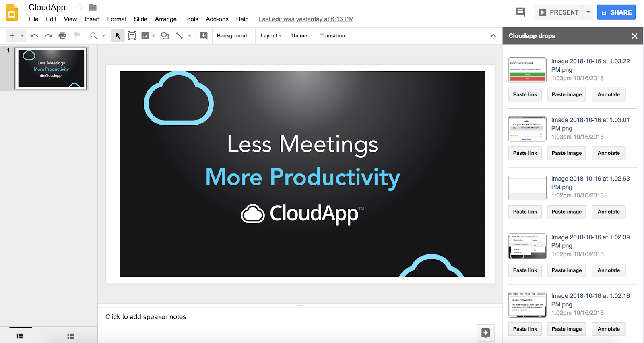Click the PRESENT button
Image resolution: width=644 pixels, height=343 pixels.
(559, 12)
